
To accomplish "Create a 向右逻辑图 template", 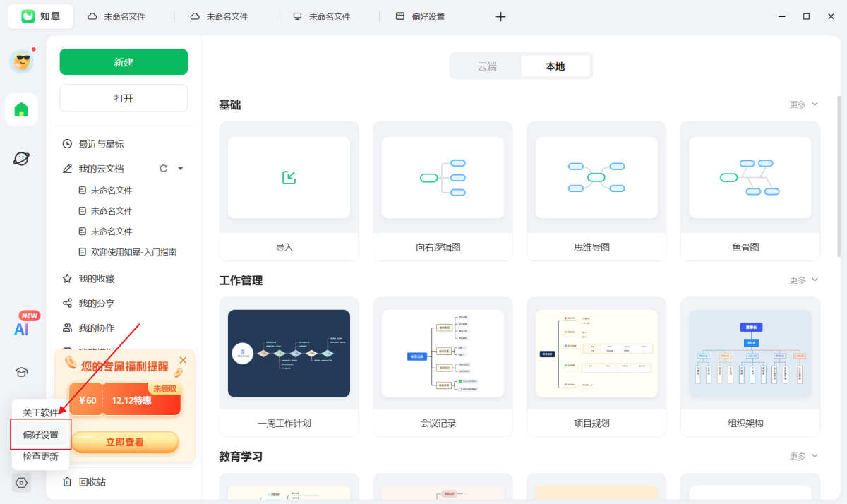I will point(443,191).
